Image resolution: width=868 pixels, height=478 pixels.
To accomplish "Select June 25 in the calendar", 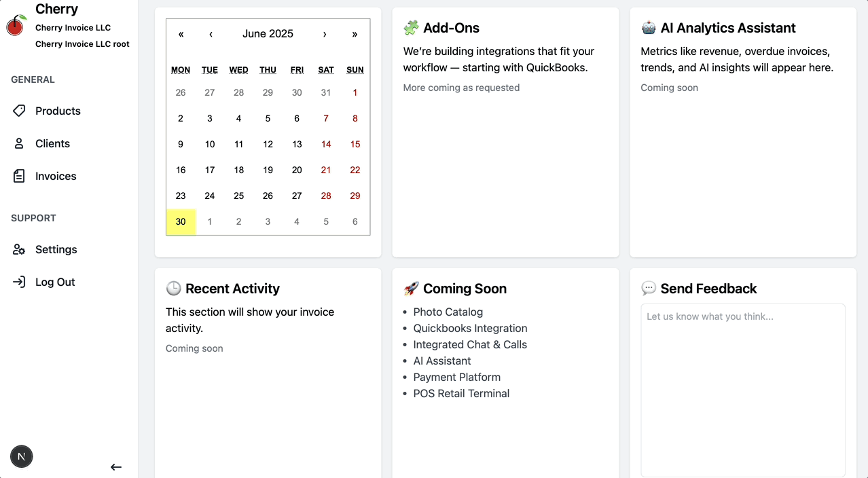I will point(238,196).
